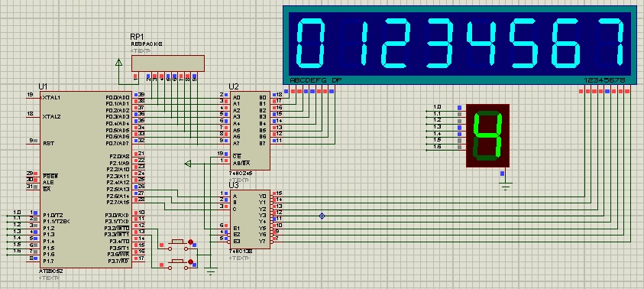Click the ground symbol below the push buttons
The image size is (644, 289).
coord(211,271)
